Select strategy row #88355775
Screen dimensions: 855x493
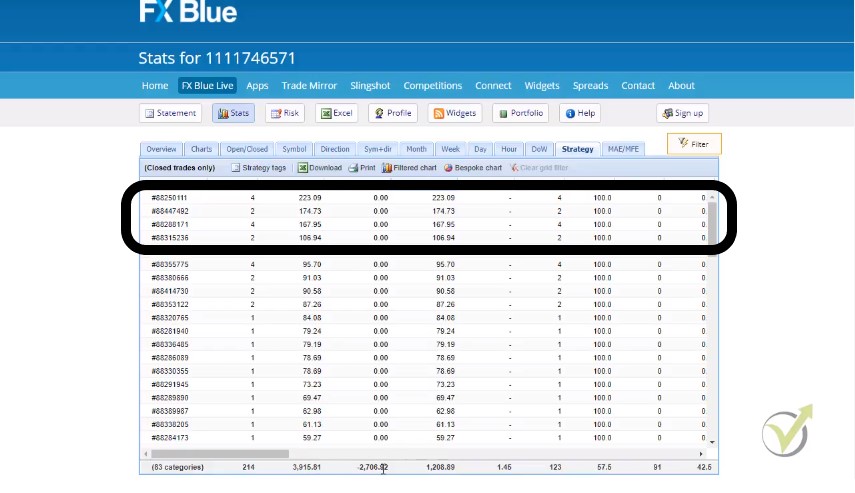(170, 264)
